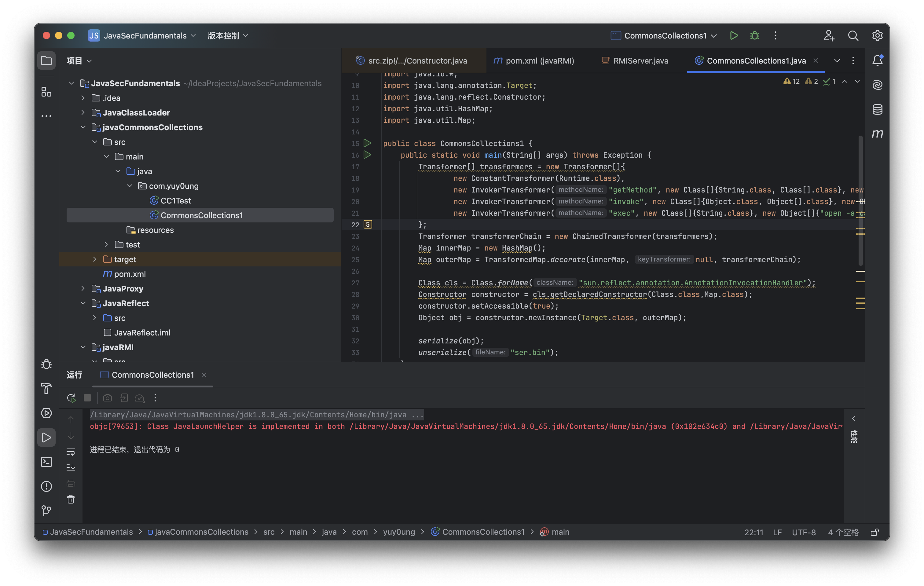Toggle read-only lock icon in status bar
Screen dimensions: 924x586
coord(875,532)
